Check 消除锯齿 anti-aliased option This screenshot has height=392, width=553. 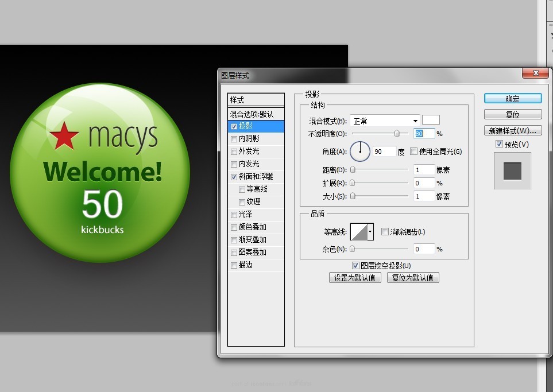point(385,232)
